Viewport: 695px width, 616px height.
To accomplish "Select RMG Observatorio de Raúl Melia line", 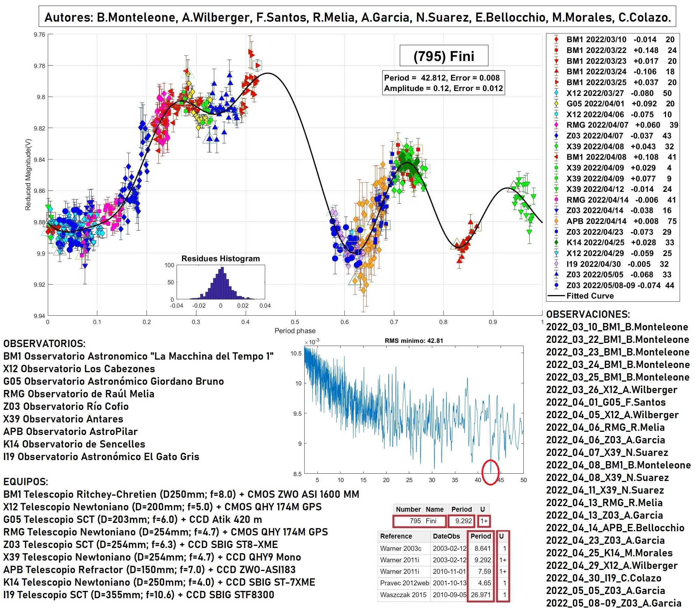I will pyautogui.click(x=79, y=394).
